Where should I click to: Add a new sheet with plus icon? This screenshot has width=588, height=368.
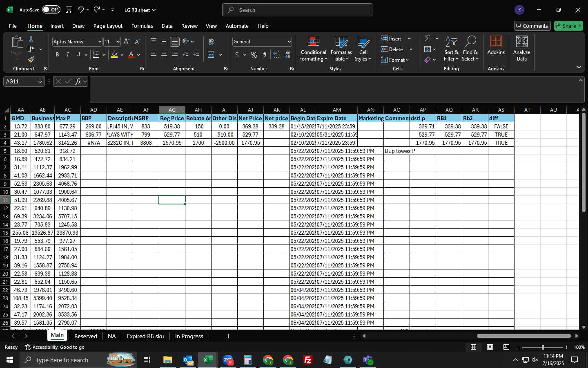click(x=228, y=336)
